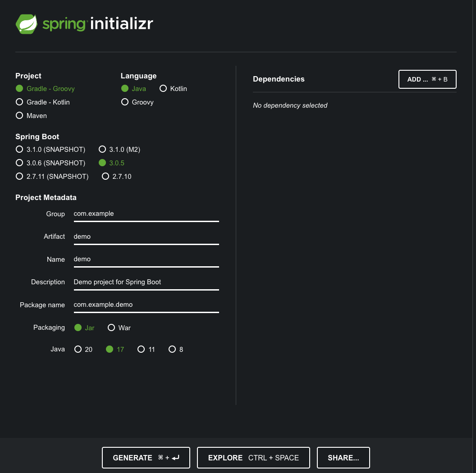Select Gradle - Kotlin project type
Screen dimensions: 476x473
(x=43, y=102)
